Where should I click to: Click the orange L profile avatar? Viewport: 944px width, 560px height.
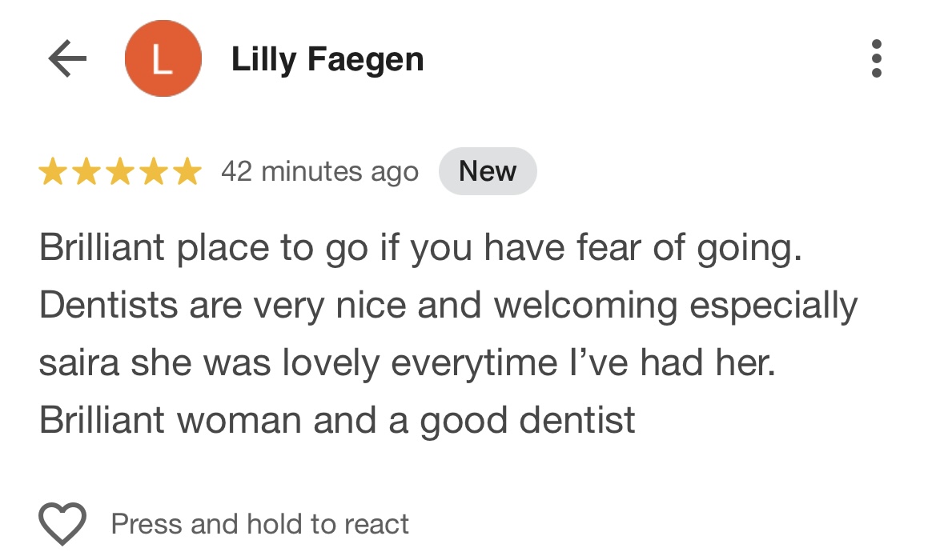(163, 59)
